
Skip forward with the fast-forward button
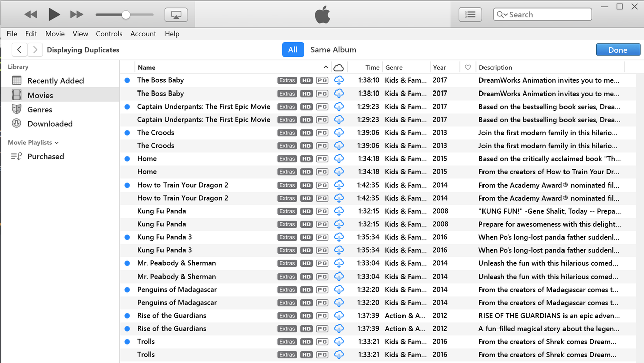coord(76,15)
